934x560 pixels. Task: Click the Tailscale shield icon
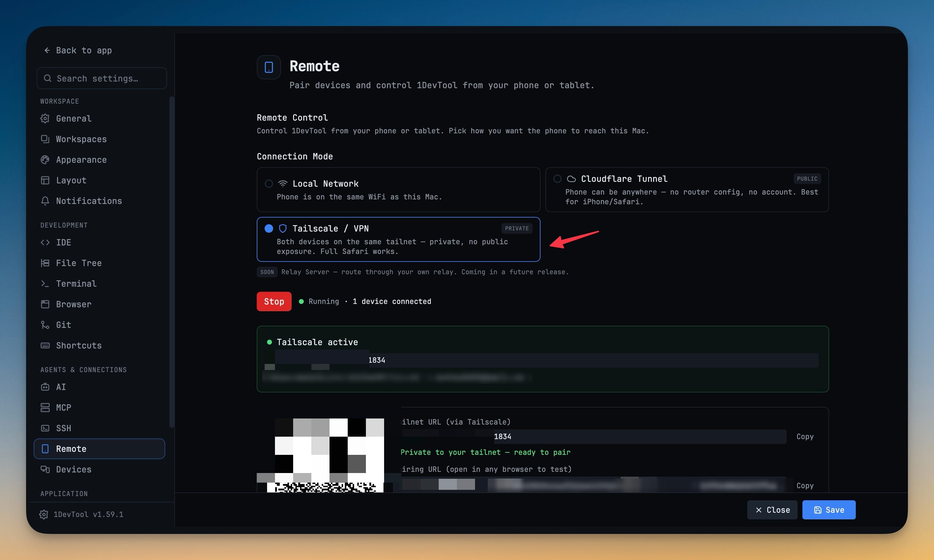[x=283, y=228]
